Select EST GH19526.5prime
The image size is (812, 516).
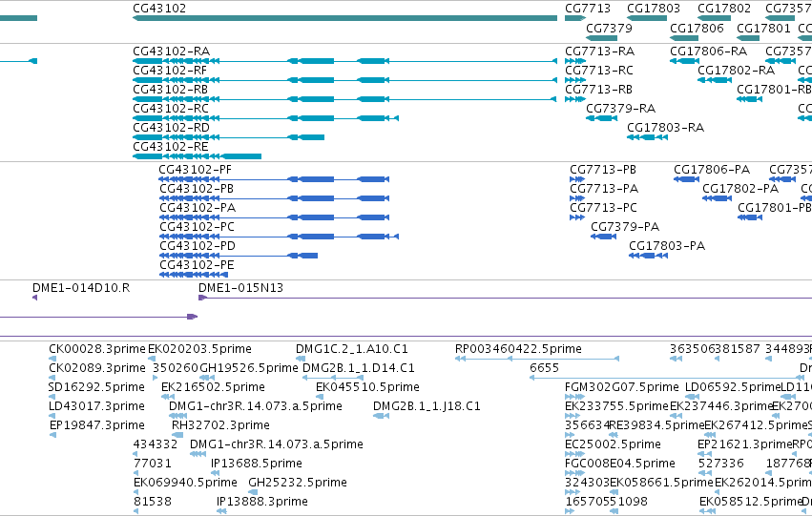pyautogui.click(x=249, y=368)
